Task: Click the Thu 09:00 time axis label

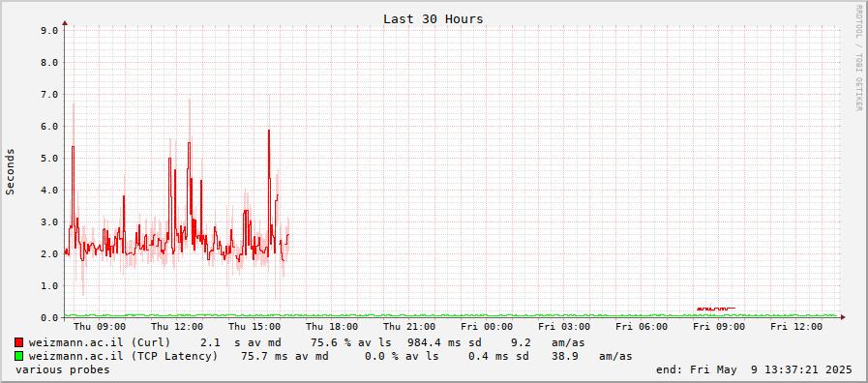Action: click(x=100, y=328)
